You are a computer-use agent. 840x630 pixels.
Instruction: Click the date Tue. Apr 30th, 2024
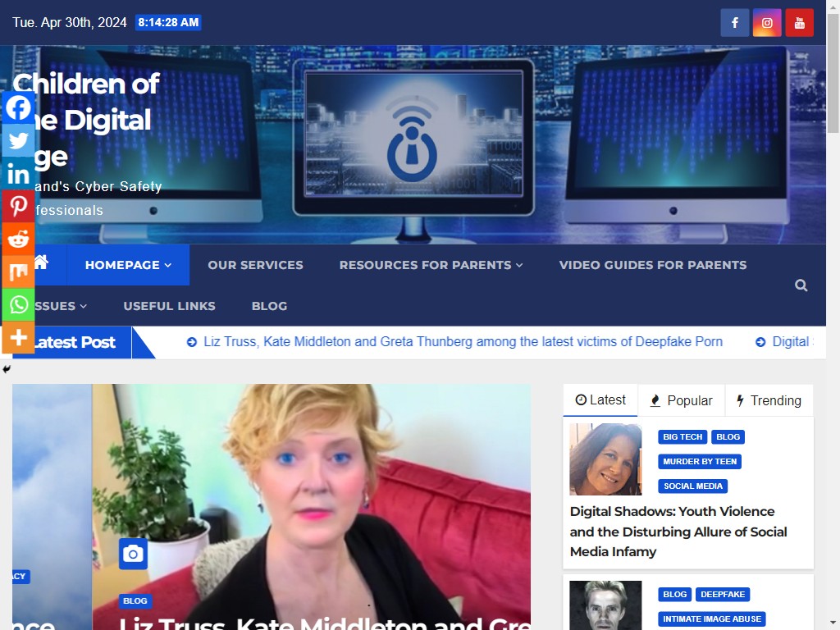tap(70, 22)
